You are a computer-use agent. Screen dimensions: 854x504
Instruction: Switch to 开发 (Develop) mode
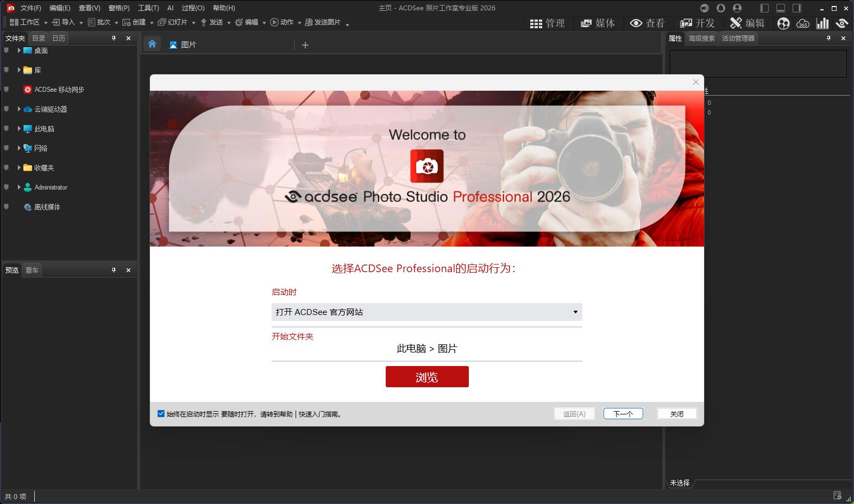(697, 23)
